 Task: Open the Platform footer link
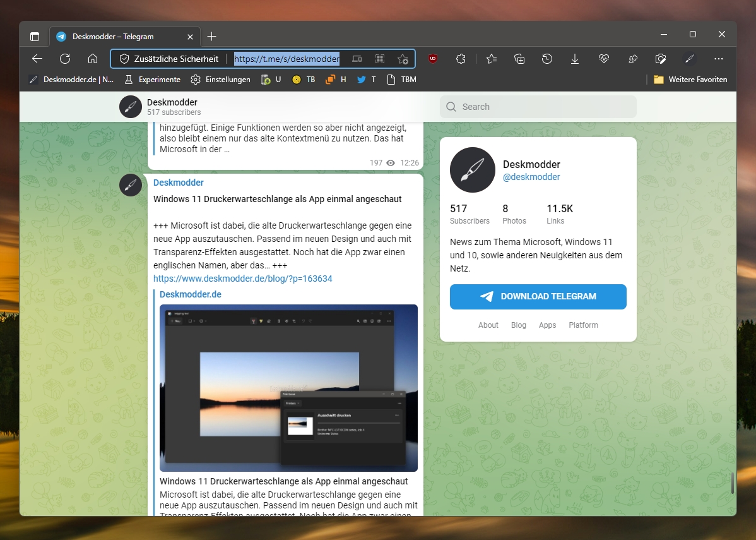click(x=583, y=325)
